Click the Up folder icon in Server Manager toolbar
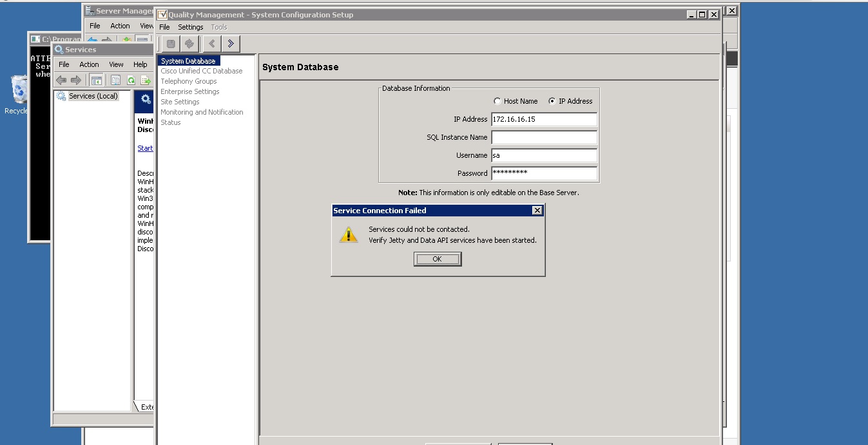868x445 pixels. [x=128, y=41]
